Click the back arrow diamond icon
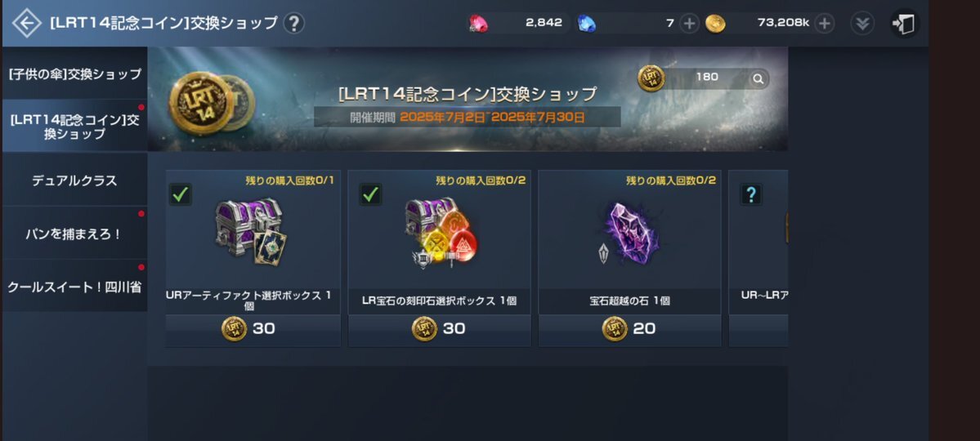This screenshot has width=980, height=441. pos(26,24)
